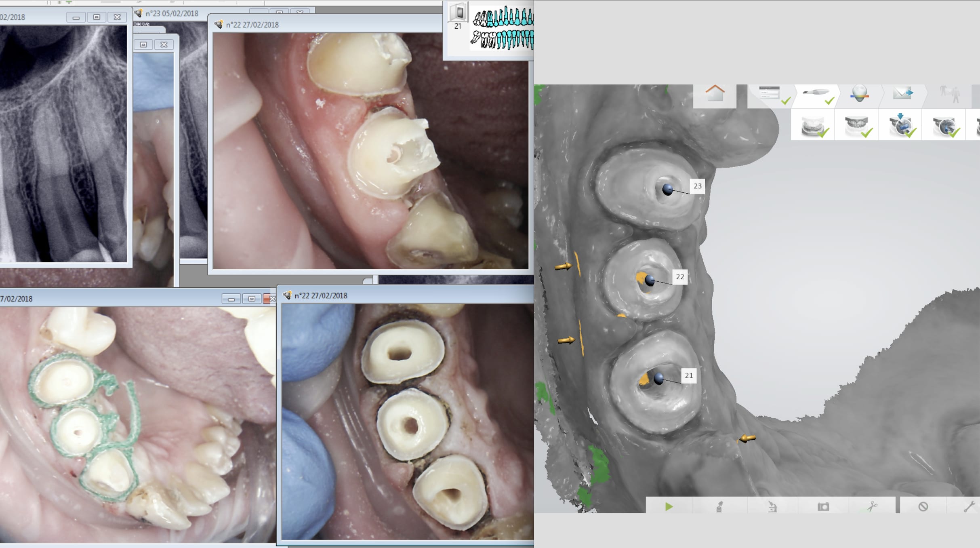Viewport: 980px width, 548px height.
Task: Activate n°23 05/02/2018 image window title
Action: tap(172, 13)
